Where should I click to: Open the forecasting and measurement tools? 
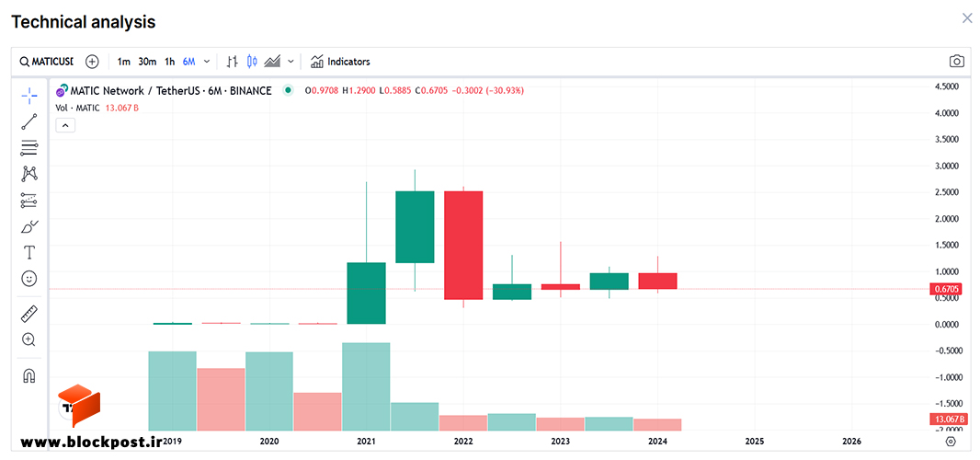click(x=29, y=201)
